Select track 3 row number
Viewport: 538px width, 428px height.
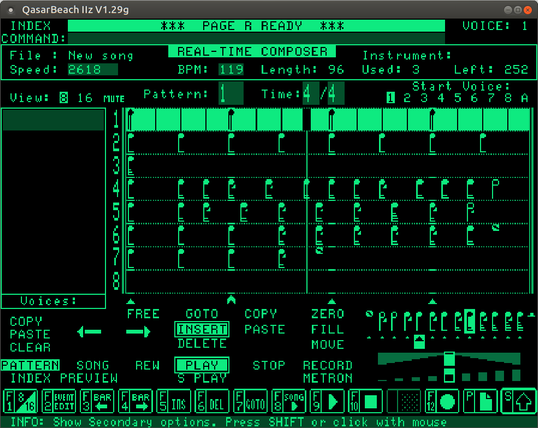[116, 165]
